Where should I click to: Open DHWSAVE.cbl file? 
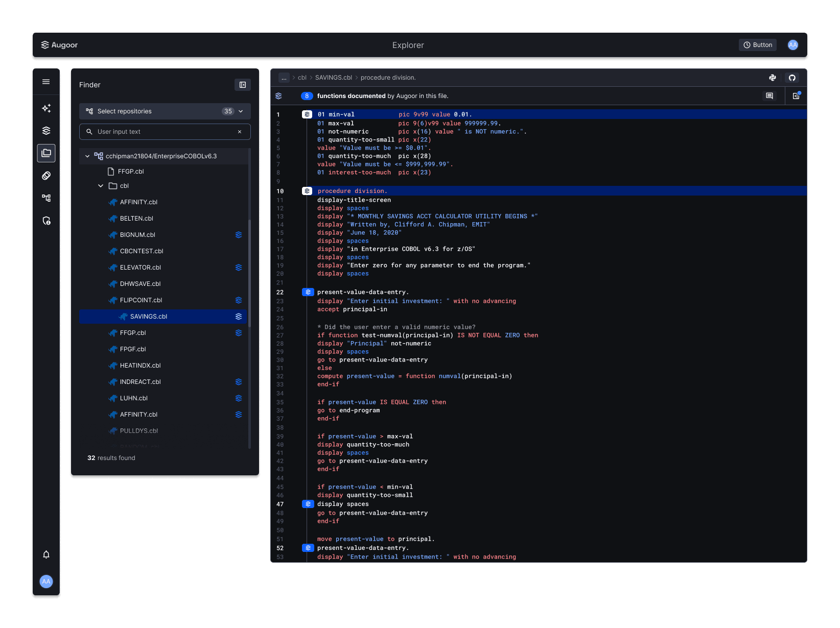(140, 284)
